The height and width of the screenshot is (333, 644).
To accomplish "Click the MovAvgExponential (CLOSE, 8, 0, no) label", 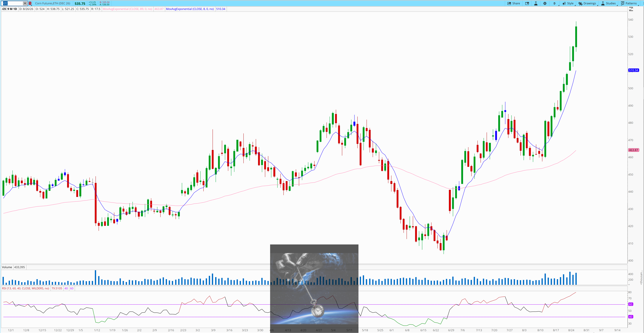I will pos(190,9).
